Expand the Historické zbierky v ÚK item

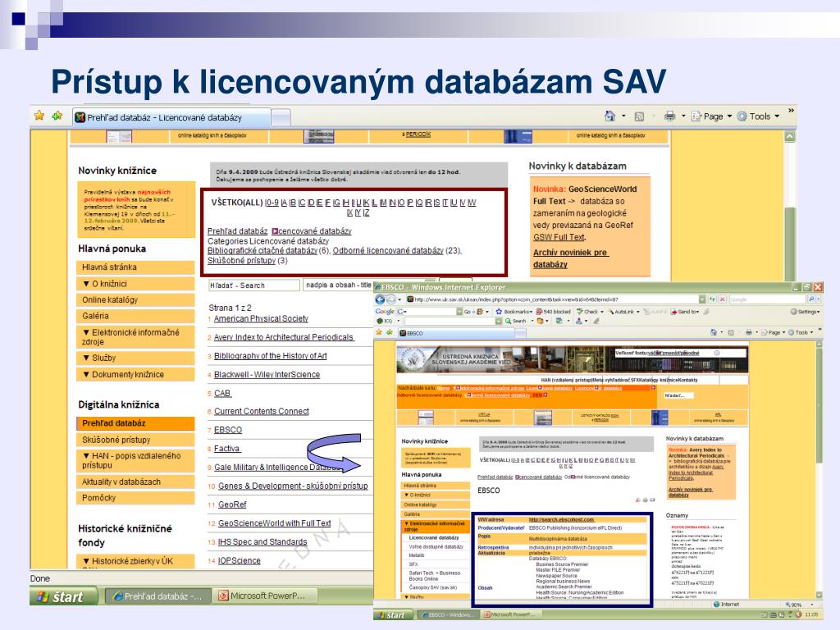coord(135,561)
